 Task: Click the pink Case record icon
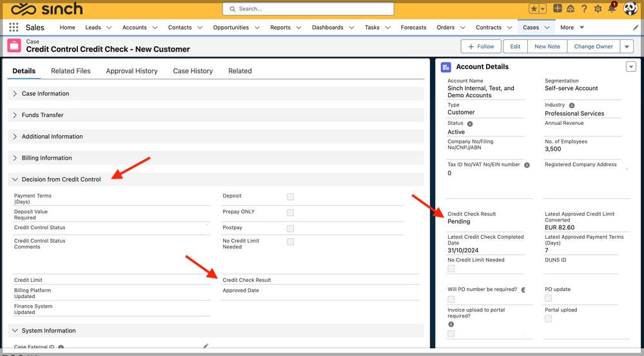14,46
